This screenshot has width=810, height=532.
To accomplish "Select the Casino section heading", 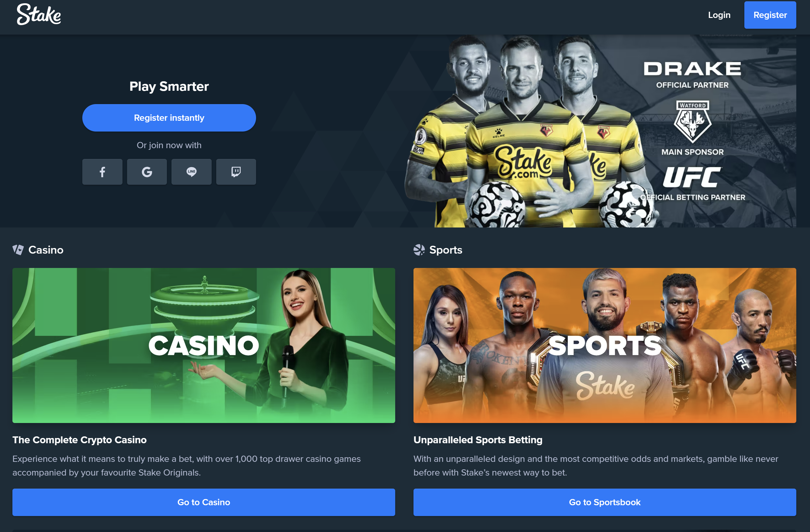I will [x=46, y=250].
